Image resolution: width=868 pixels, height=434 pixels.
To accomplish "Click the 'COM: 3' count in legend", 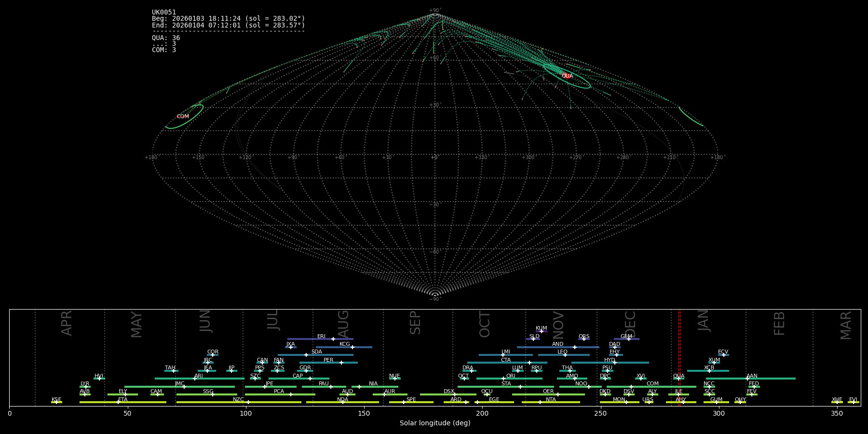I will click(x=164, y=50).
